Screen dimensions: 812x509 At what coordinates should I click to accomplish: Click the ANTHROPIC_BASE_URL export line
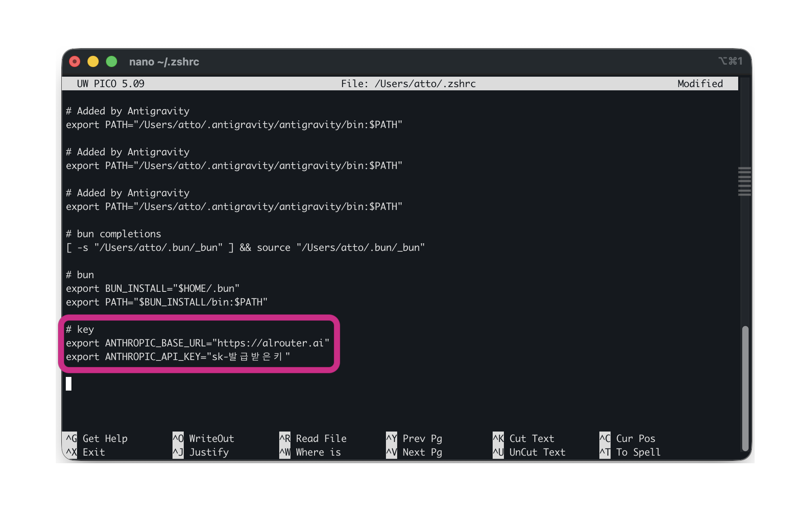[197, 343]
